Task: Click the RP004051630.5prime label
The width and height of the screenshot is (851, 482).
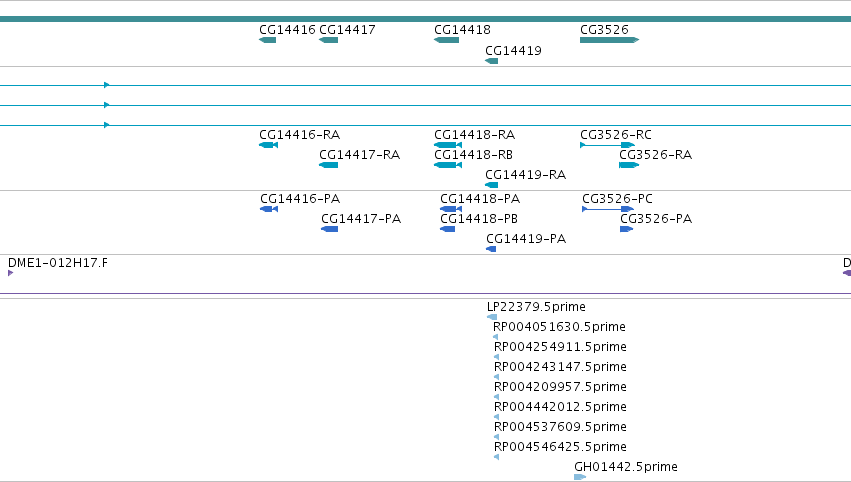Action: click(559, 327)
